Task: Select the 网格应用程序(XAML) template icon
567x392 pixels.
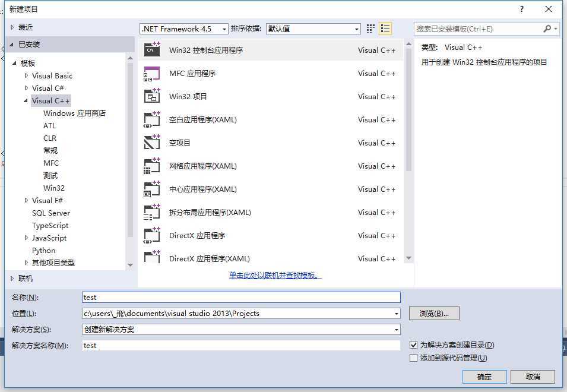Action: tap(152, 166)
